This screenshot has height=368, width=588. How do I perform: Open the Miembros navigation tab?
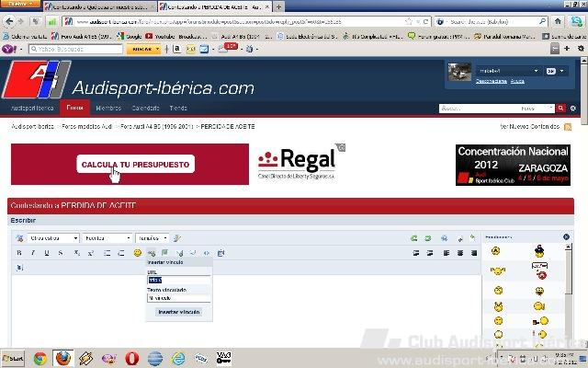pos(108,108)
